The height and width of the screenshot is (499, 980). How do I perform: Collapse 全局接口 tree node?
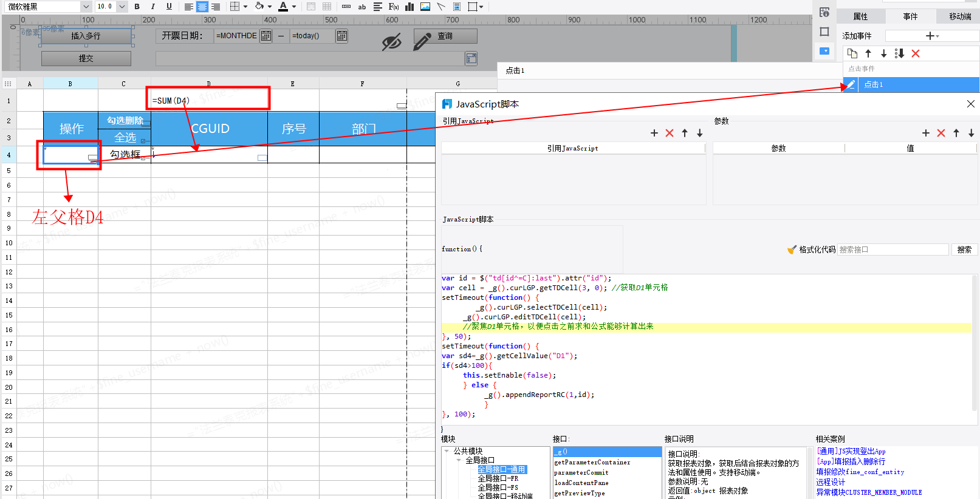(459, 460)
